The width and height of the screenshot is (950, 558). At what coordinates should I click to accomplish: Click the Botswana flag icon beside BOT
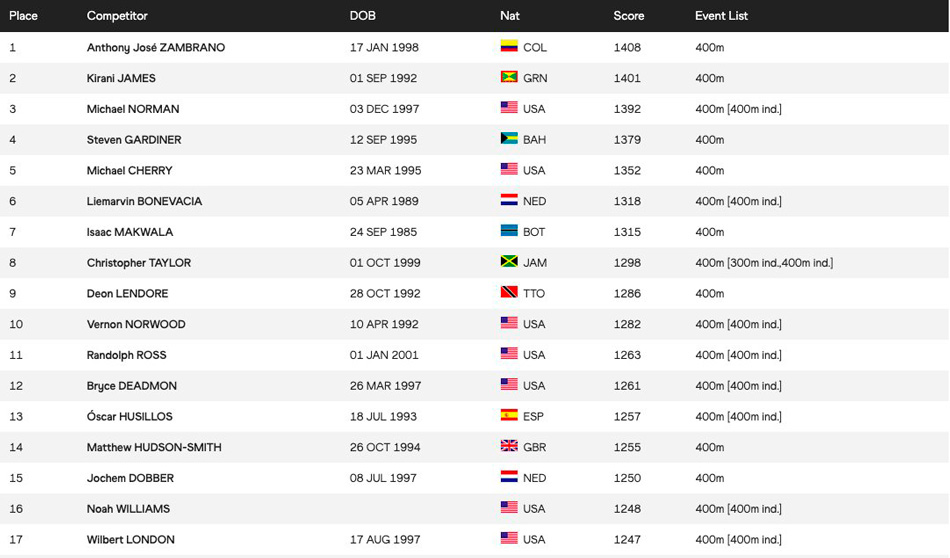[x=509, y=231]
